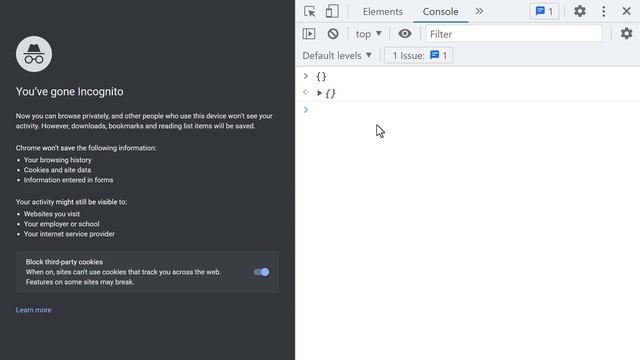
Task: Show more DevTools tabs chevron
Action: click(x=479, y=11)
